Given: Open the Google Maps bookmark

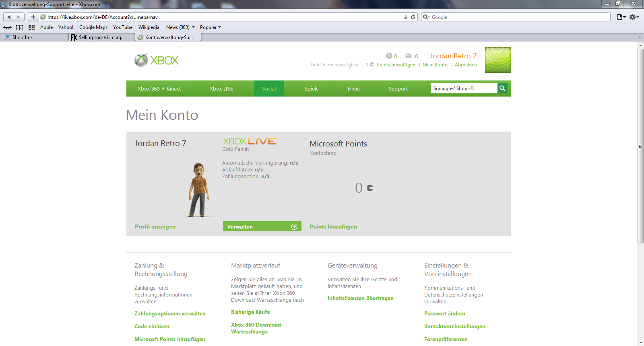Looking at the screenshot, I should 93,27.
